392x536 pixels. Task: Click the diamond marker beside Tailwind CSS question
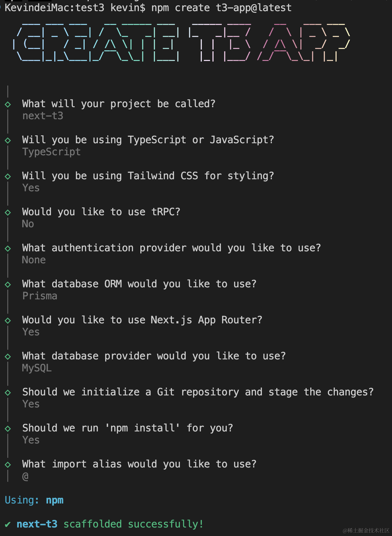8,176
